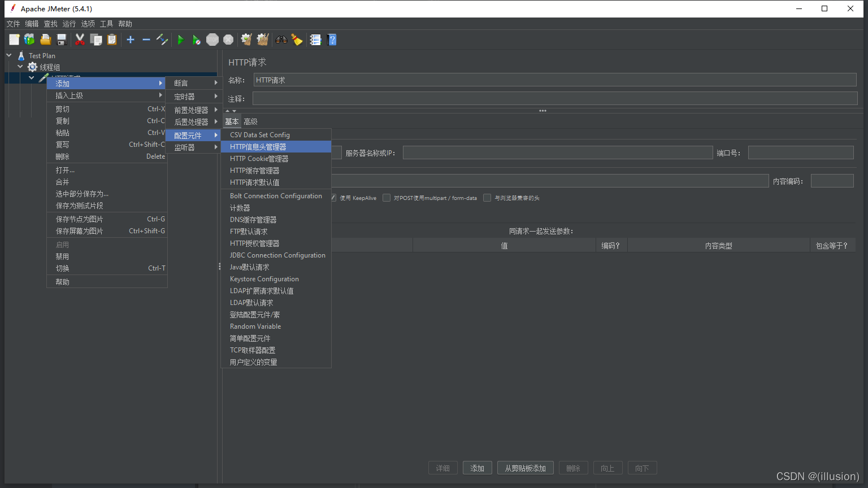
Task: Start the test with green play icon
Action: point(181,40)
